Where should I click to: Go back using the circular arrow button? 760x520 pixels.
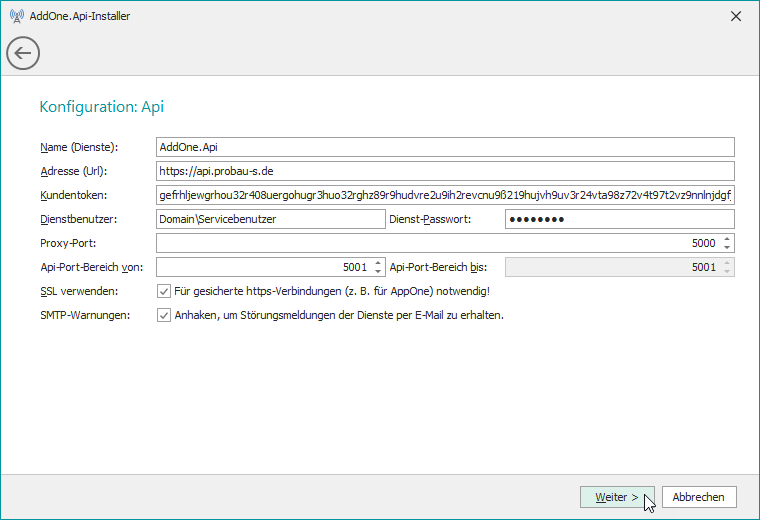(23, 53)
